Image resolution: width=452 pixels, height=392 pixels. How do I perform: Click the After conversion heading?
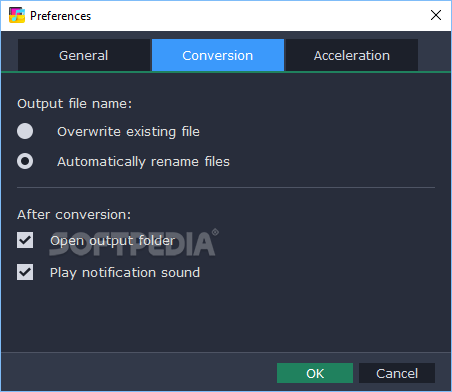[x=74, y=215]
